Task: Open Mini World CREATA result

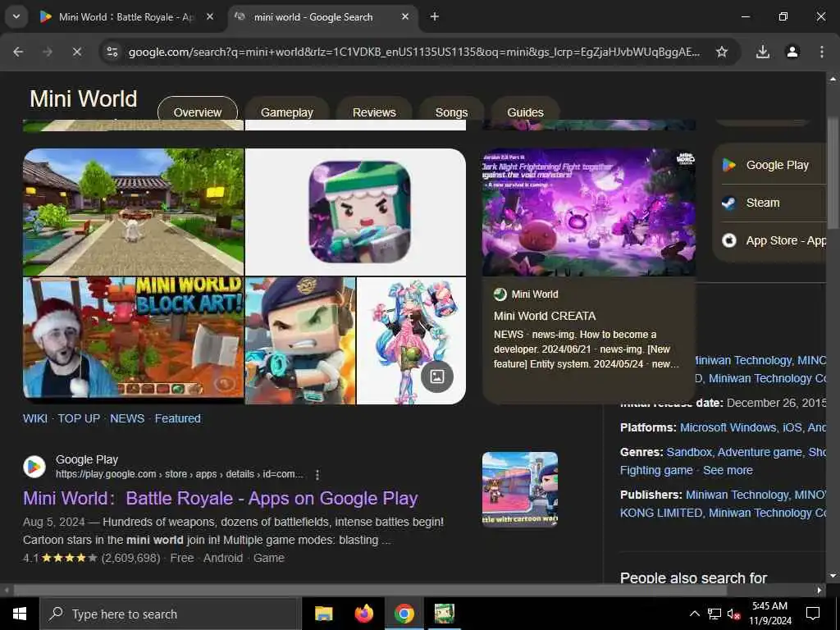Action: (x=545, y=316)
